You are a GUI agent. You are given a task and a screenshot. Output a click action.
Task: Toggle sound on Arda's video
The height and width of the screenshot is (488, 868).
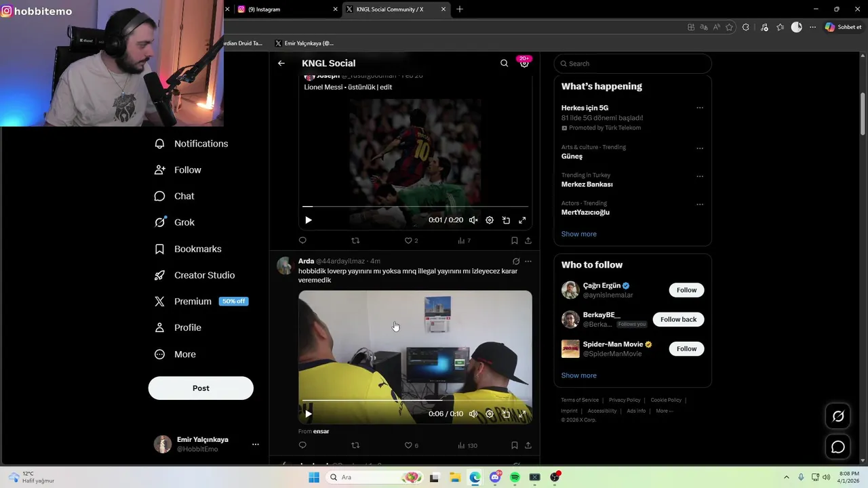coord(473,413)
